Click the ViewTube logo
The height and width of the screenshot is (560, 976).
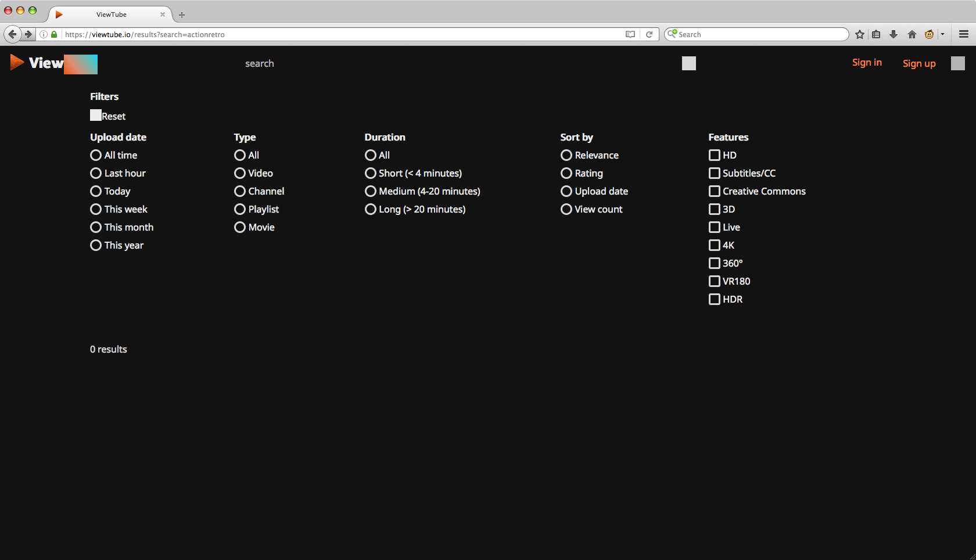[53, 63]
